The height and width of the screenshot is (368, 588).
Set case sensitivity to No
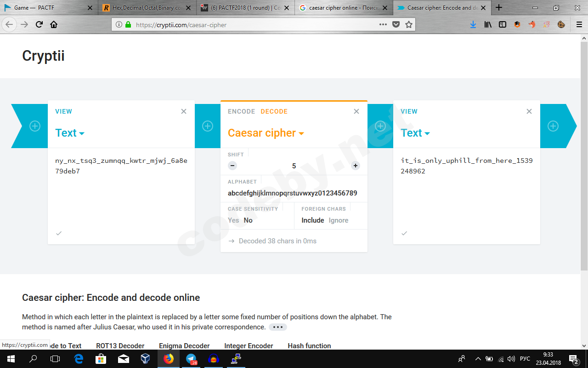pyautogui.click(x=248, y=220)
